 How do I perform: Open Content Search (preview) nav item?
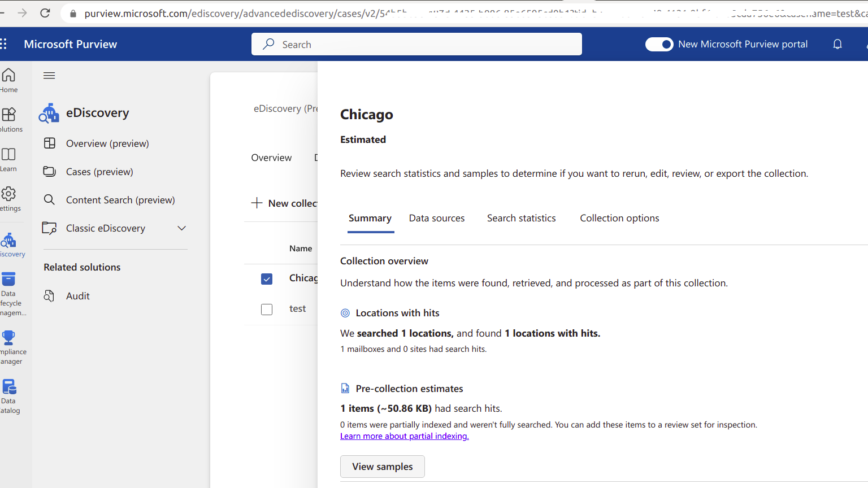click(120, 200)
